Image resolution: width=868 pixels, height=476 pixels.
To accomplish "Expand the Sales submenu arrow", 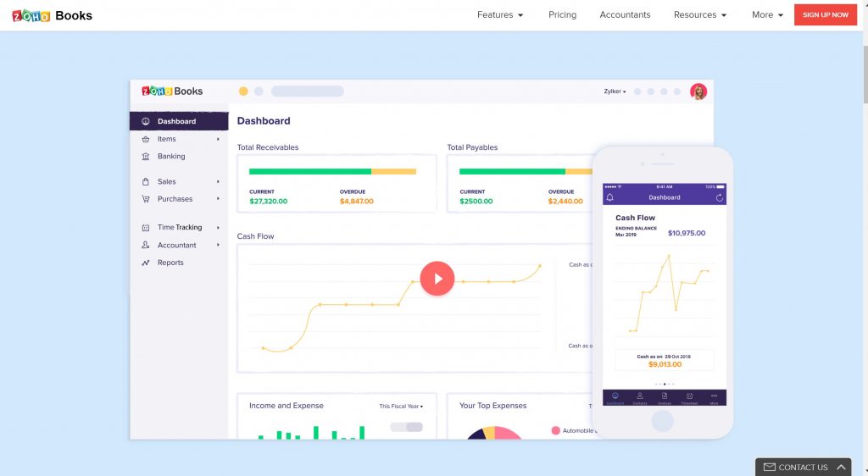I will pos(218,181).
